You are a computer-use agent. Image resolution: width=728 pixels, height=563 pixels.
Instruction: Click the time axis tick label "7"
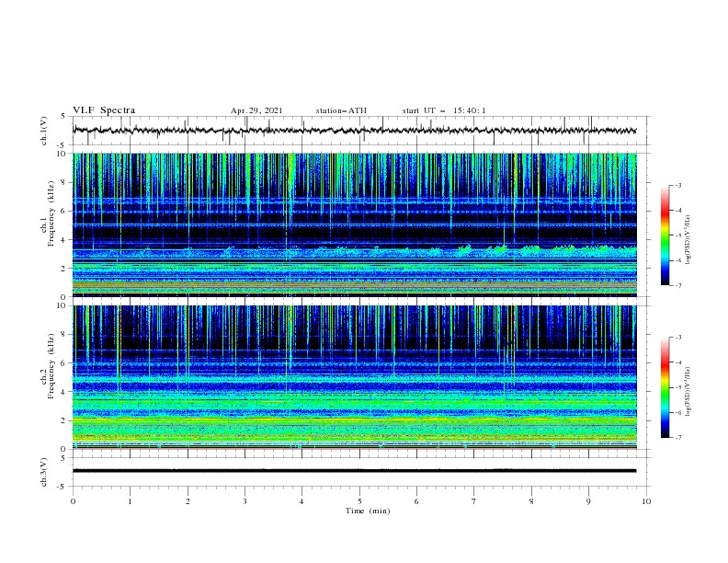pyautogui.click(x=474, y=501)
